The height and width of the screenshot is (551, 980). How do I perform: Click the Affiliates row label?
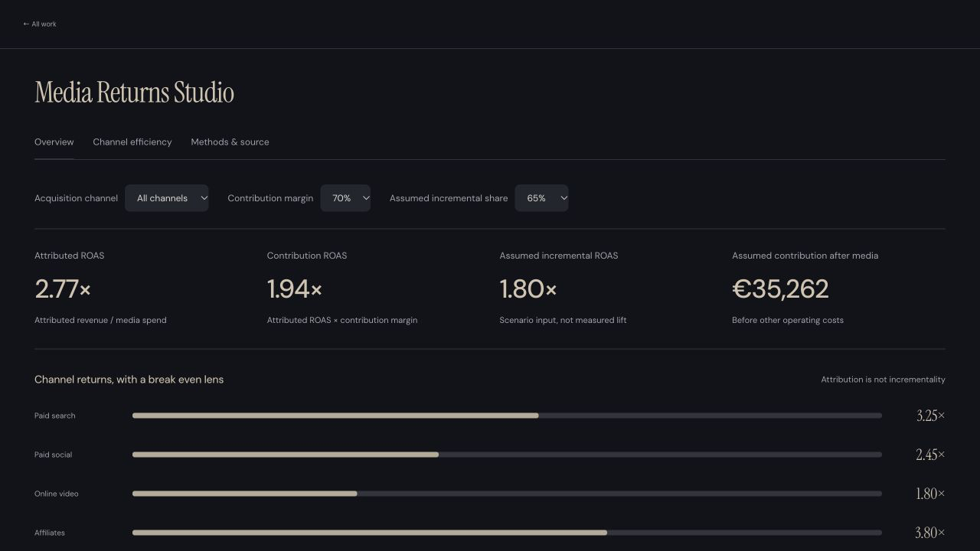click(x=50, y=533)
